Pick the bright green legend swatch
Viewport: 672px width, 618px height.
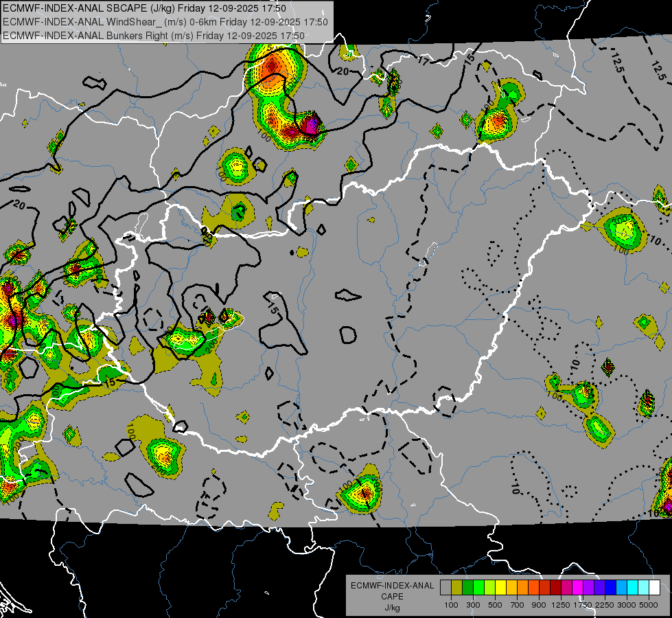[478, 587]
